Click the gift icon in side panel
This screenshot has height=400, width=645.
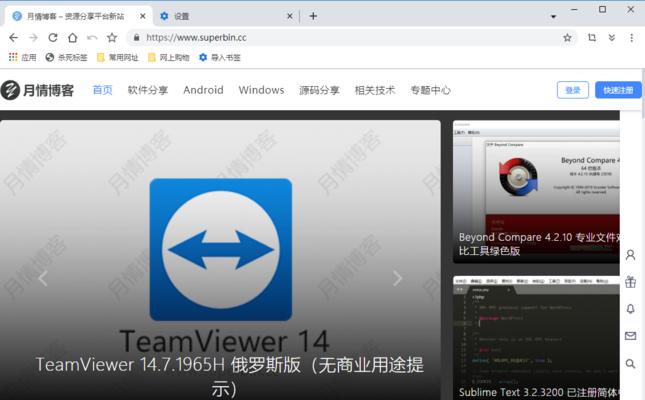coord(630,282)
